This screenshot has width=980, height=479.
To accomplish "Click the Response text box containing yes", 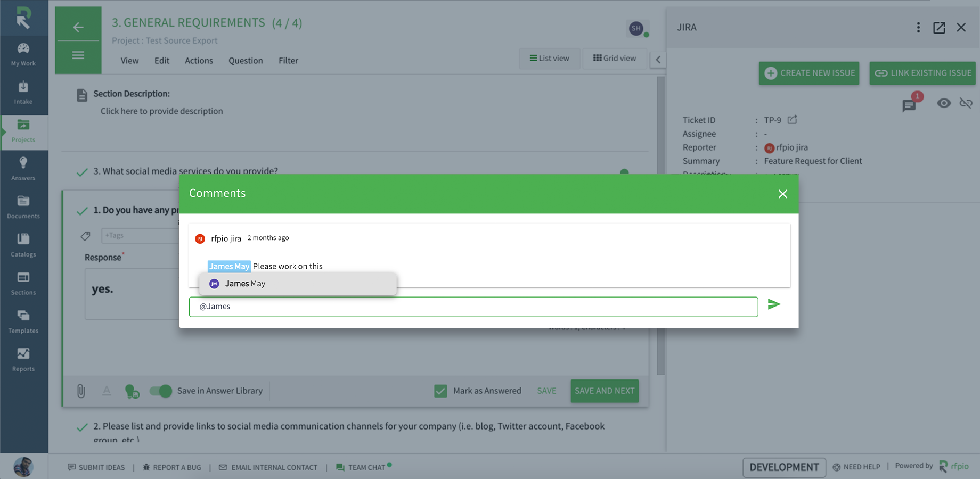I will point(132,294).
